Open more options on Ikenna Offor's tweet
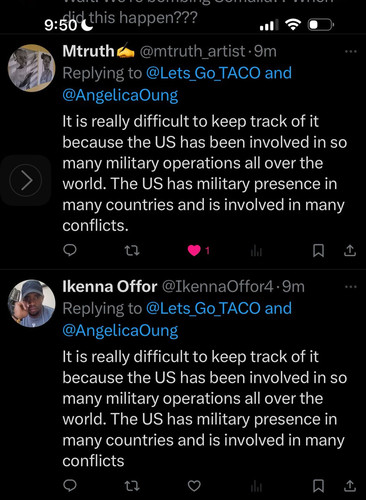Image resolution: width=366 pixels, height=500 pixels. 351,287
